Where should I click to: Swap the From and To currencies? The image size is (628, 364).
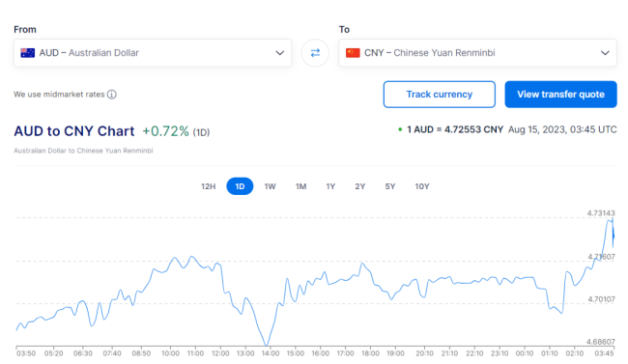[x=315, y=53]
